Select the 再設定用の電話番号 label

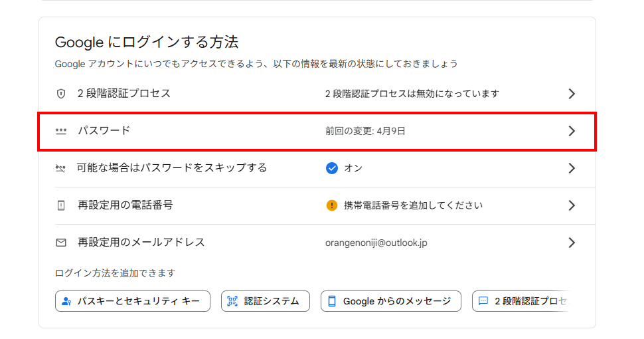[x=125, y=205]
